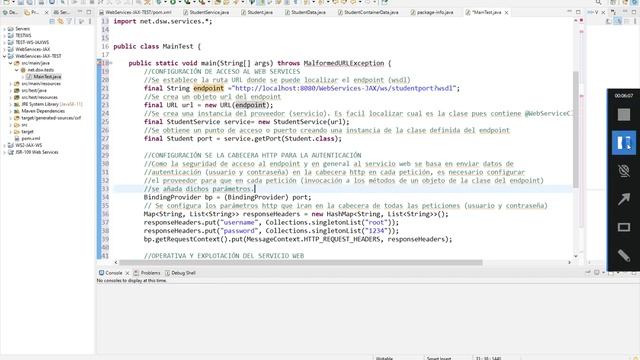Click Smart Insert in the status bar
The height and width of the screenshot is (360, 640).
438,358
